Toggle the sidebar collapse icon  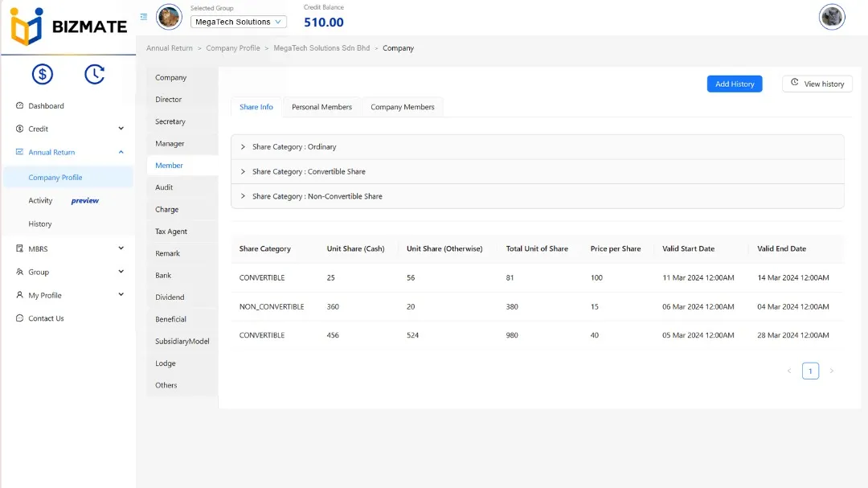tap(144, 17)
